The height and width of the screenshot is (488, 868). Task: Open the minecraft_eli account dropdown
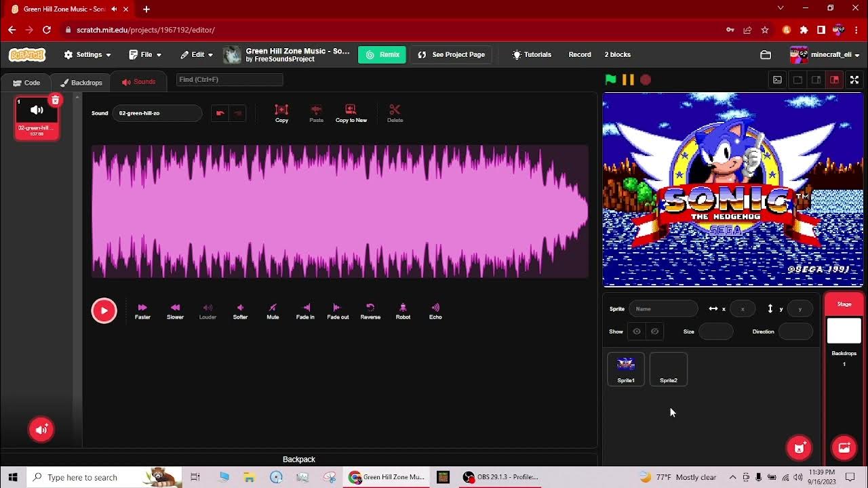point(825,54)
